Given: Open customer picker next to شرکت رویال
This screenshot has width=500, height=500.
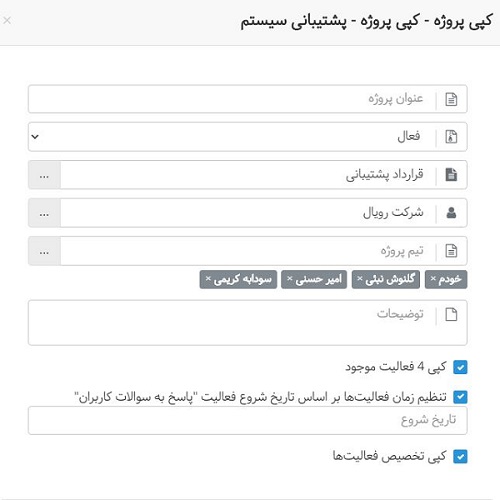Looking at the screenshot, I should [44, 213].
